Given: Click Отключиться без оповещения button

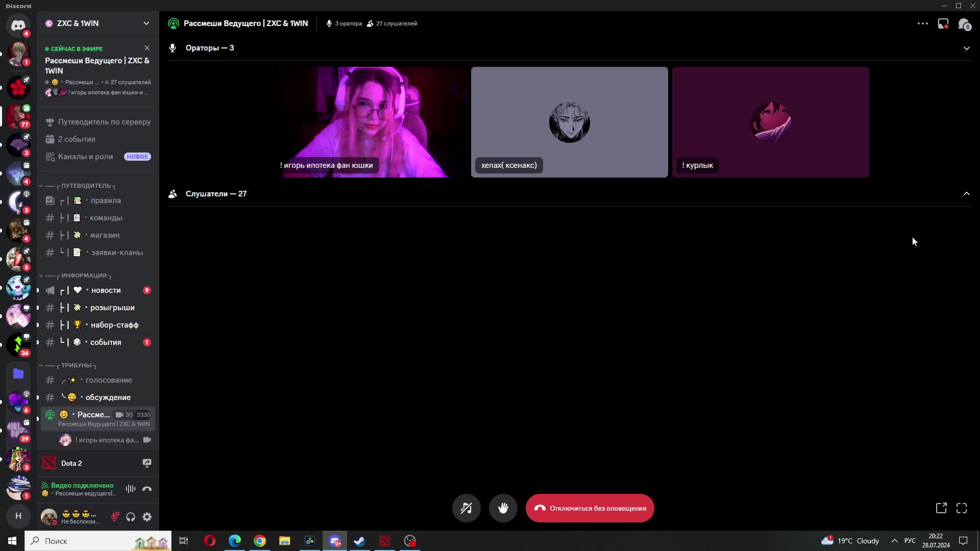Looking at the screenshot, I should click(590, 508).
